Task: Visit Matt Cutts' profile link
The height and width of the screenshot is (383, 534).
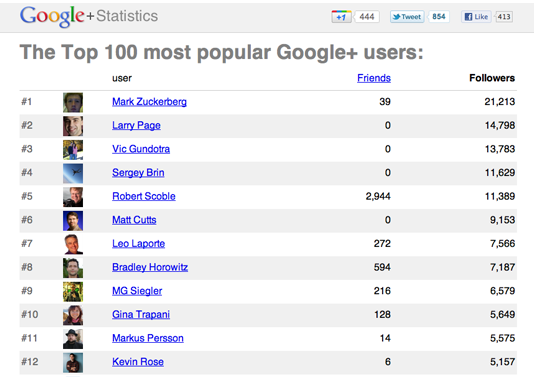Action: pos(134,220)
